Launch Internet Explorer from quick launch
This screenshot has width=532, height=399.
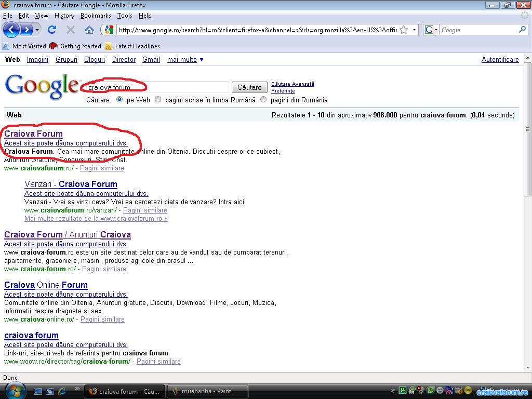click(62, 391)
